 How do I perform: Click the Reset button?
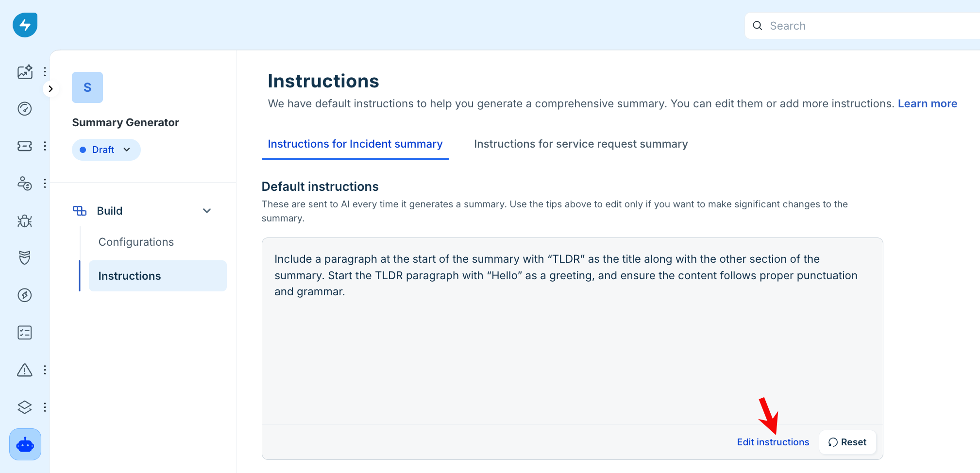847,442
